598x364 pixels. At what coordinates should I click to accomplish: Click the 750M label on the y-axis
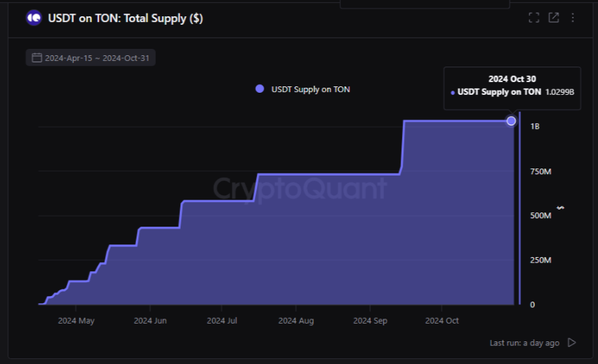pyautogui.click(x=541, y=171)
